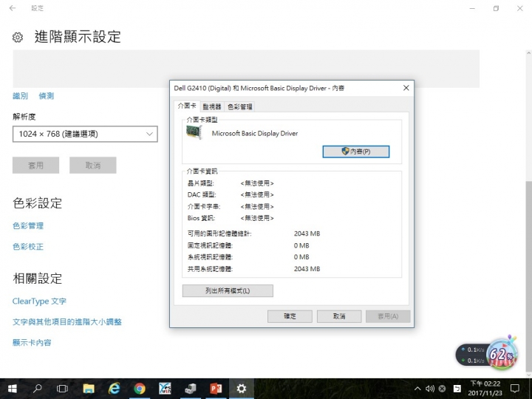Open the Yes taskbar application
This screenshot has height=399, width=532.
[165, 389]
